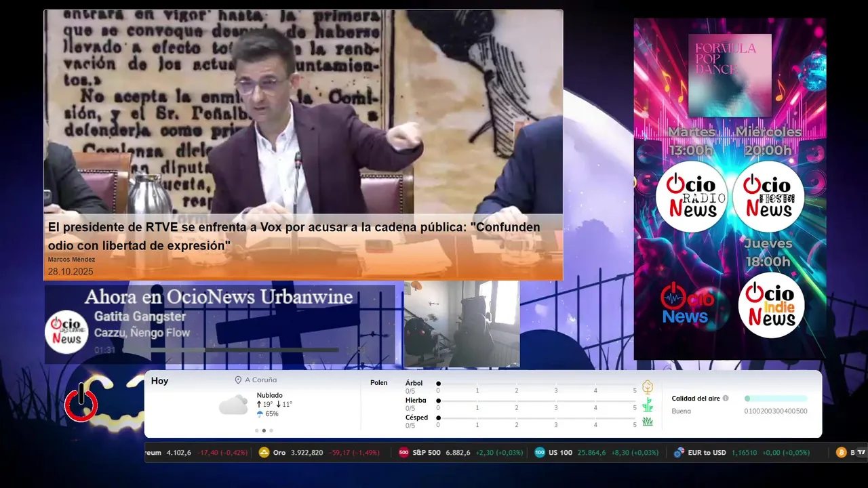Click the umbrella precipitation icon next to 65%
Screen dimensions: 868x488
260,414
